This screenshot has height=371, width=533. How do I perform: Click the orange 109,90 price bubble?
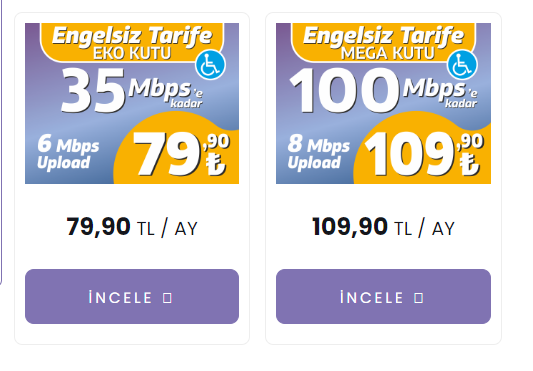422,150
